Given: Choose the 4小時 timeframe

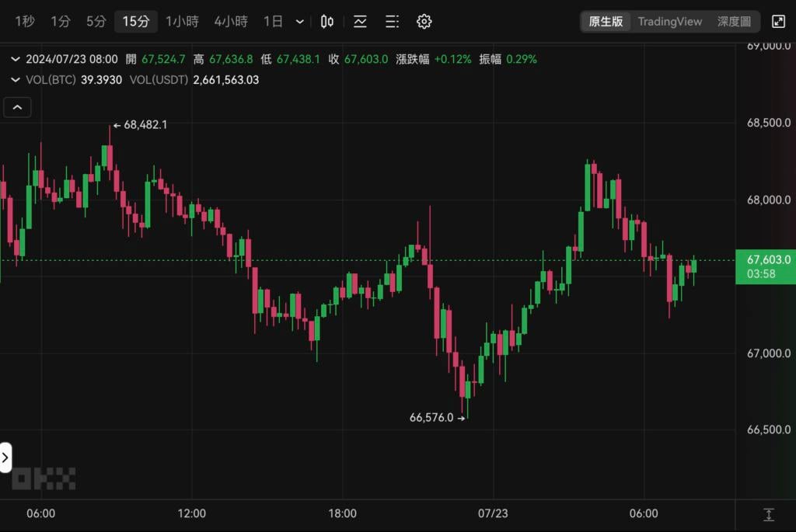Looking at the screenshot, I should tap(231, 21).
